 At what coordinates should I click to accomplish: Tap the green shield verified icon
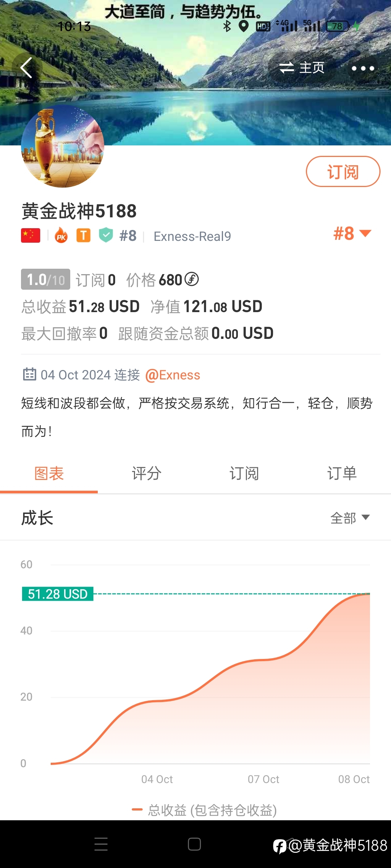pos(106,235)
